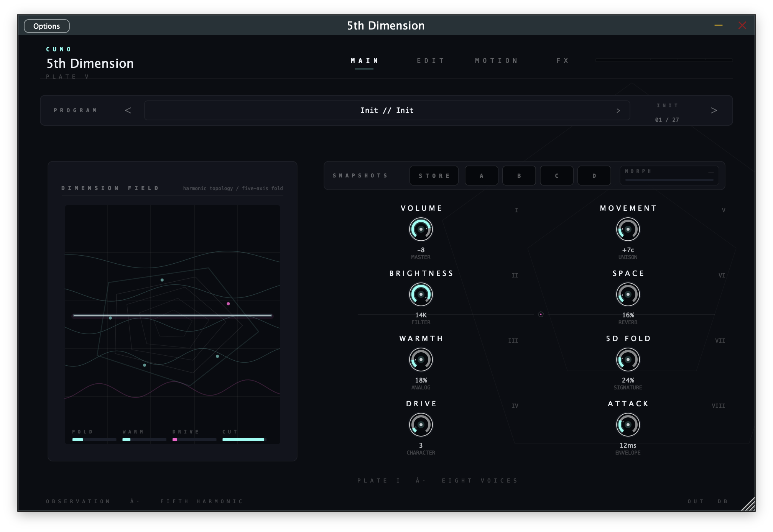This screenshot has height=532, width=773.
Task: Open the FX tab
Action: click(562, 60)
